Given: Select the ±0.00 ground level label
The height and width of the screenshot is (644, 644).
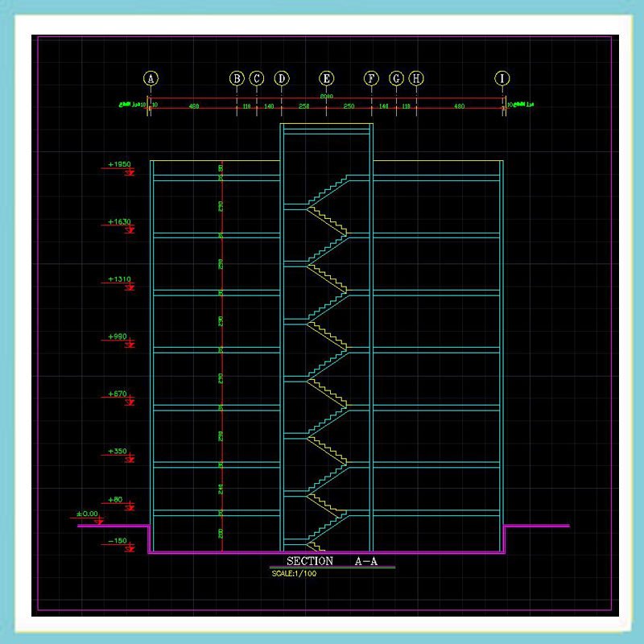Looking at the screenshot, I should tap(87, 514).
